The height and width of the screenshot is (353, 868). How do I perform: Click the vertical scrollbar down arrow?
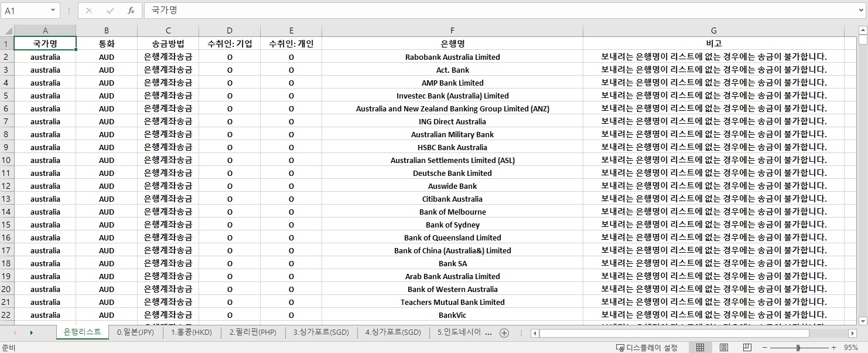click(x=863, y=321)
